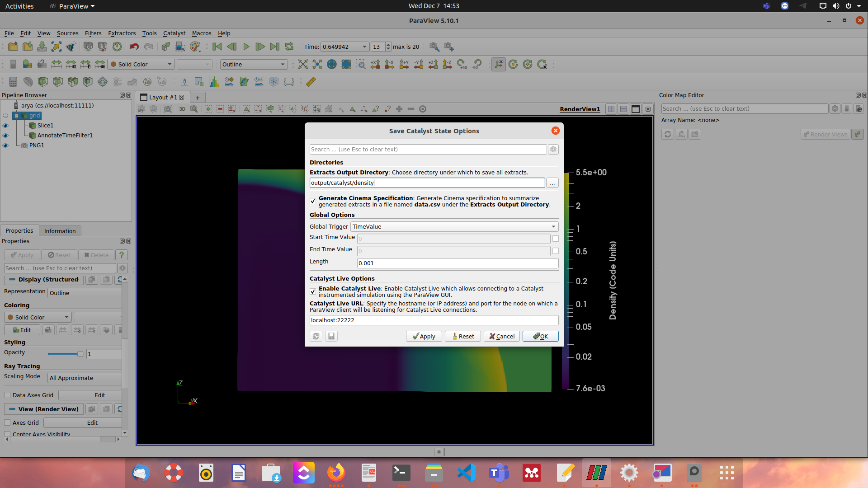Set view direction to +X

coord(375,64)
